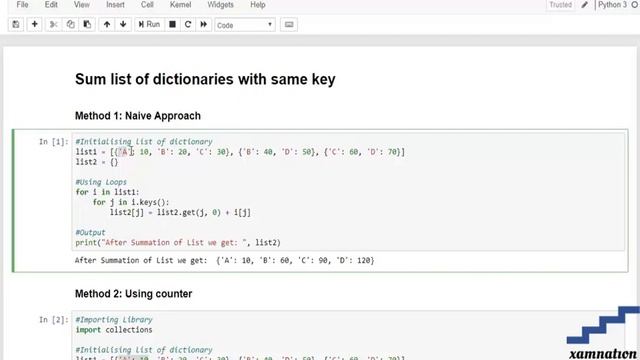This screenshot has width=640, height=360.
Task: Click the 'for j in i.keys():' line
Action: coord(131,202)
